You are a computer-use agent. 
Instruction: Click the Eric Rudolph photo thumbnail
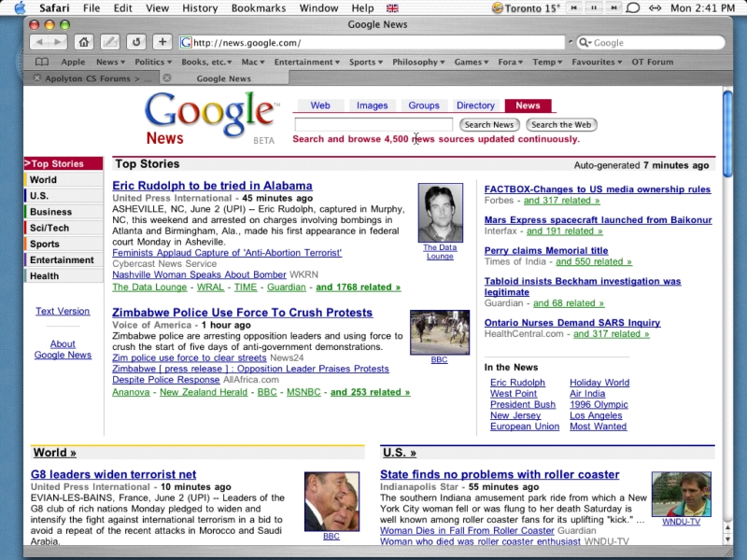click(x=440, y=213)
